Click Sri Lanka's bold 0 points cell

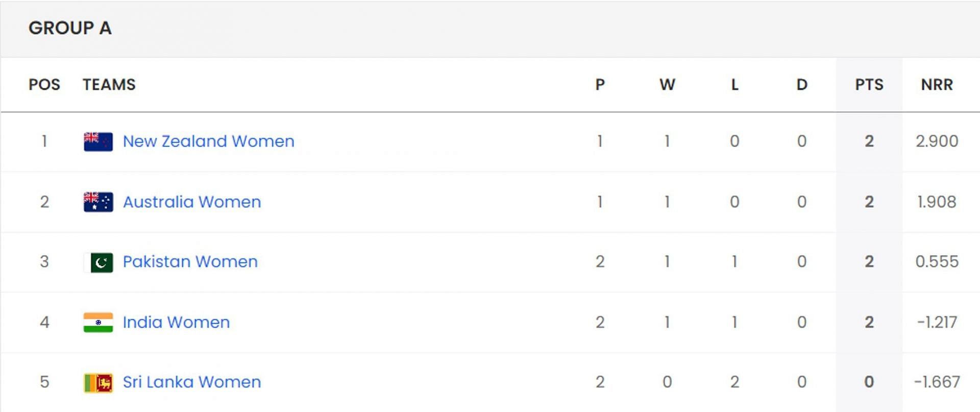tap(869, 382)
